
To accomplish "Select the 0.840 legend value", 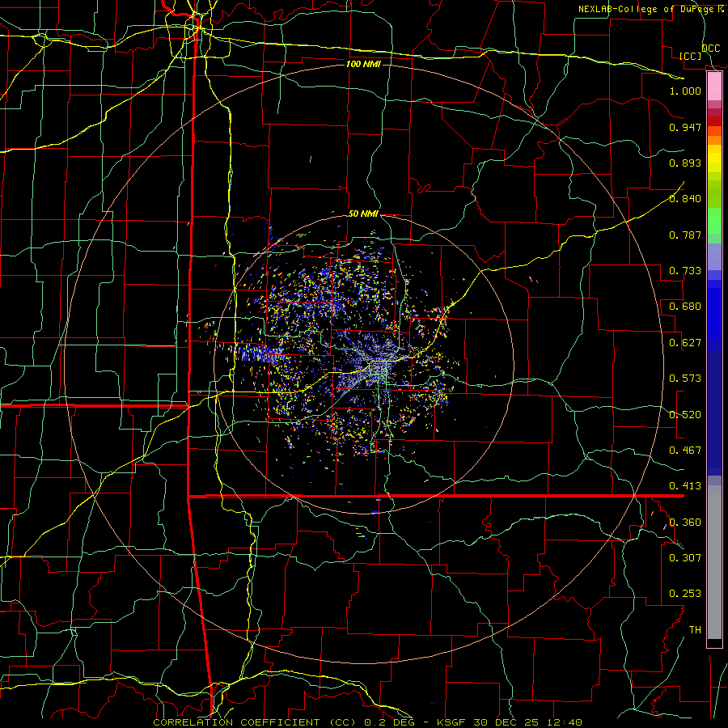I will pos(685,199).
